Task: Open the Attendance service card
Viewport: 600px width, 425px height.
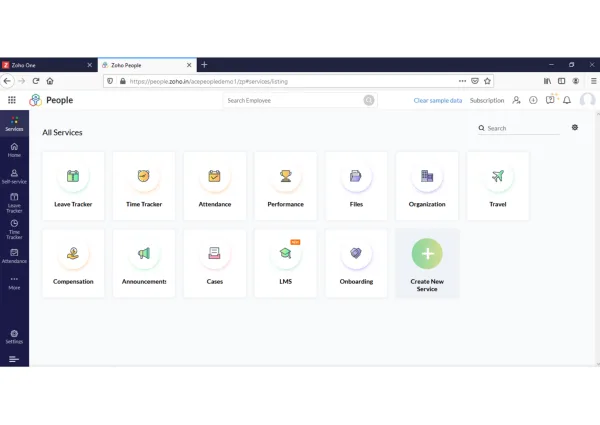Action: tap(215, 186)
